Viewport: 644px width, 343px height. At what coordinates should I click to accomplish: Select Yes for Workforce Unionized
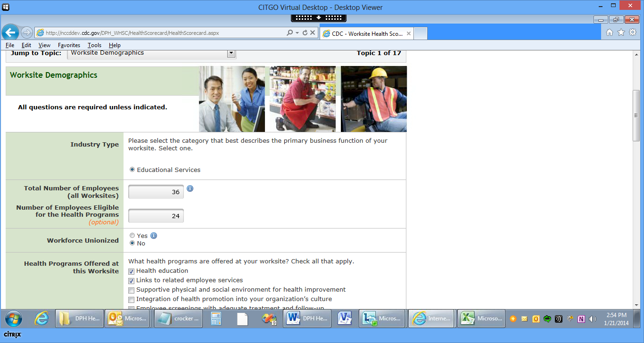132,236
